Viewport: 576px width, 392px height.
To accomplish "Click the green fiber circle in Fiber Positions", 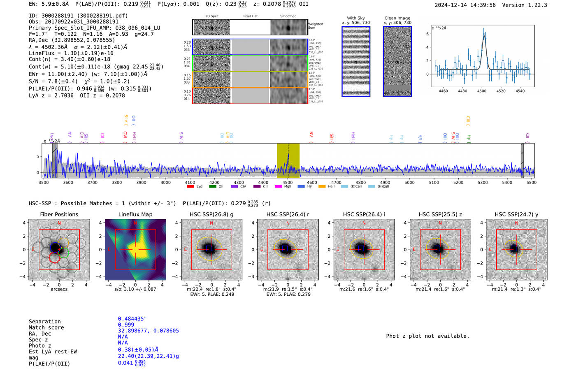I will coord(63,253).
